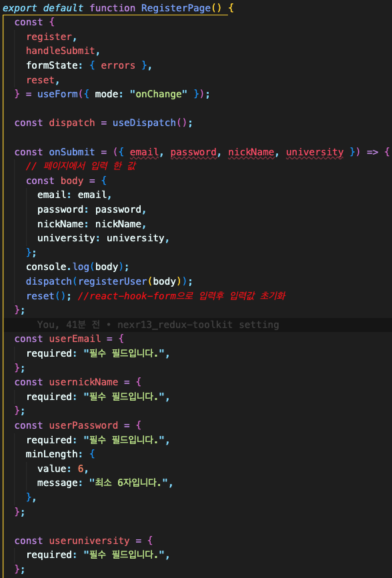This screenshot has width=392, height=578.
Task: Click the 'minLength' property name
Action: tap(51, 454)
